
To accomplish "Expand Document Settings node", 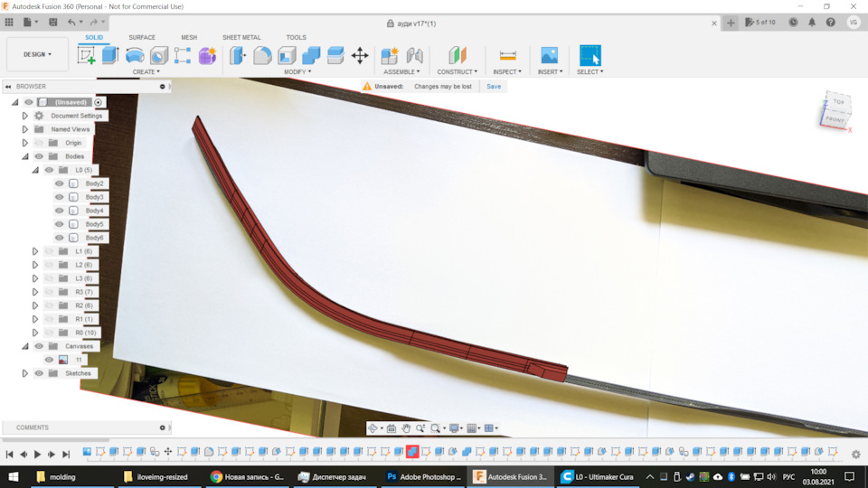I will pos(25,116).
